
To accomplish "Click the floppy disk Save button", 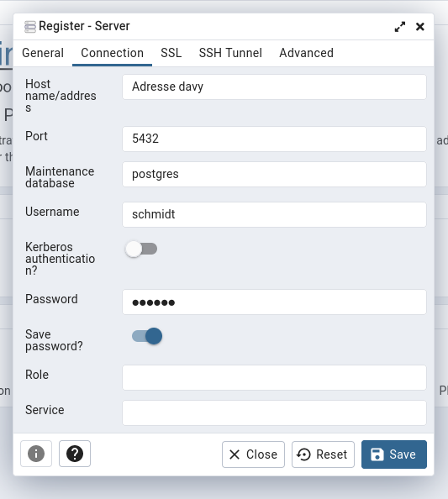I will click(x=394, y=454).
